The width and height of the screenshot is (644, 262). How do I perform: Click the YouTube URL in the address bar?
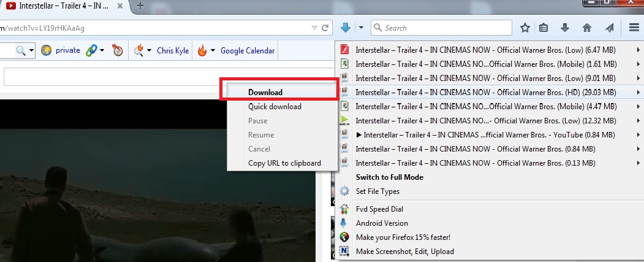42,28
